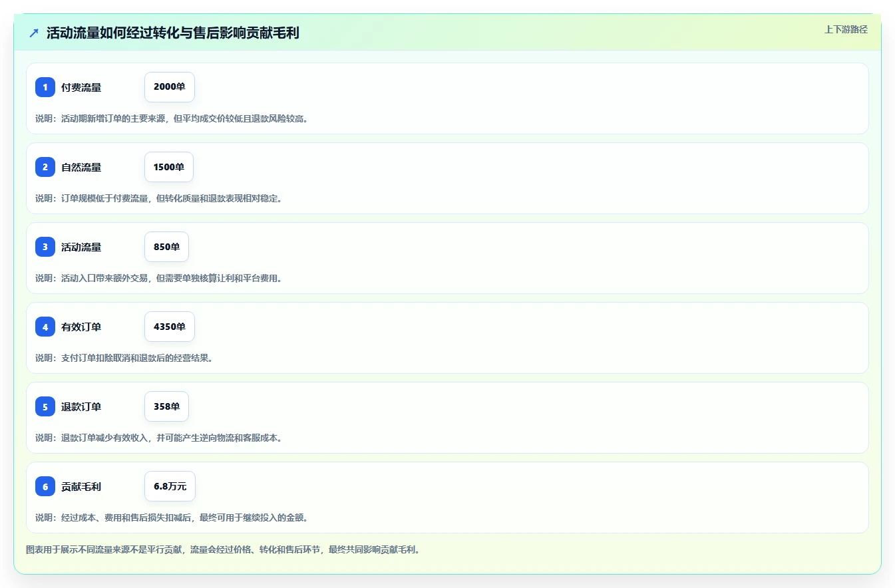Viewport: 895px width, 588px height.
Task: Select the 活动流量 step label in card 3
Action: point(81,247)
